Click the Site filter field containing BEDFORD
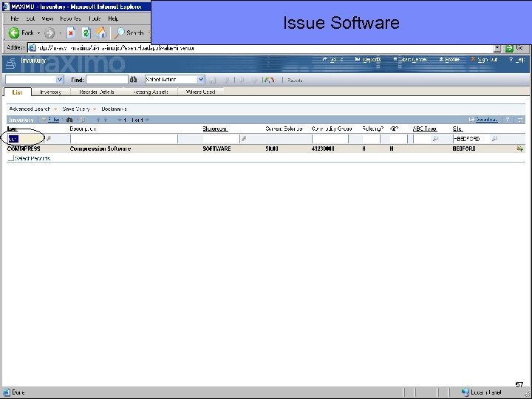The width and height of the screenshot is (532, 399). coord(471,138)
